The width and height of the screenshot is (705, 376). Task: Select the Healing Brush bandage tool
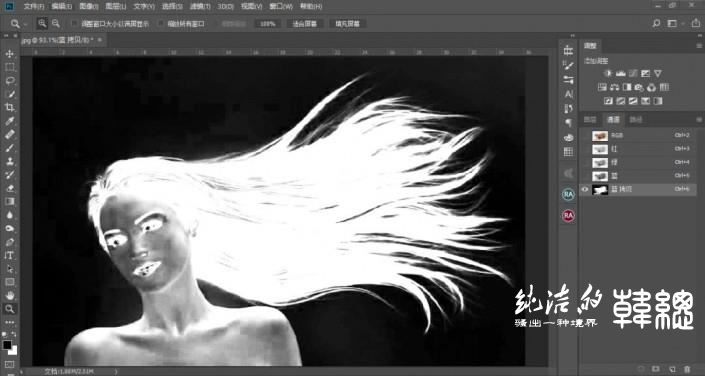(9, 134)
